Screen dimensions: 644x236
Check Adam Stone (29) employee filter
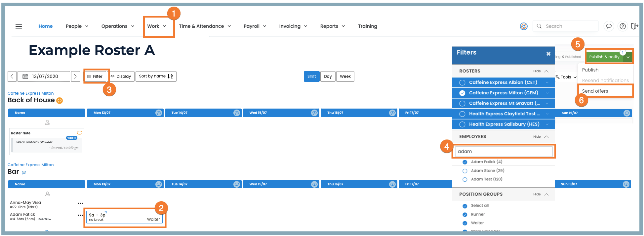(465, 171)
